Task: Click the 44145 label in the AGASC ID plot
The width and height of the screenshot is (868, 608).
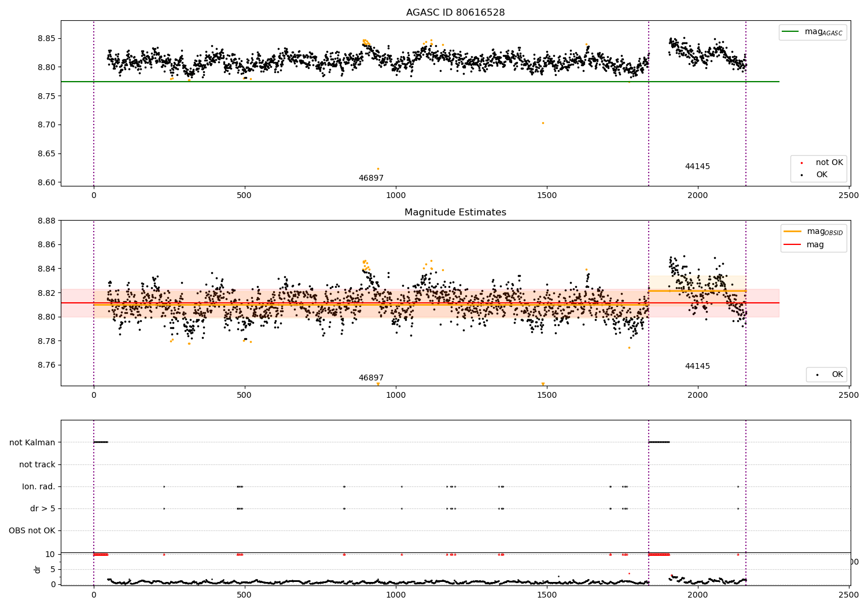Action: [697, 166]
